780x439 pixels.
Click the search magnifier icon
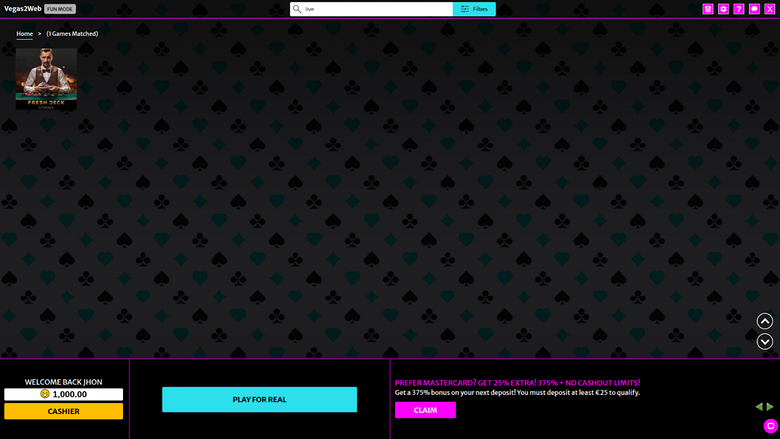tap(297, 9)
